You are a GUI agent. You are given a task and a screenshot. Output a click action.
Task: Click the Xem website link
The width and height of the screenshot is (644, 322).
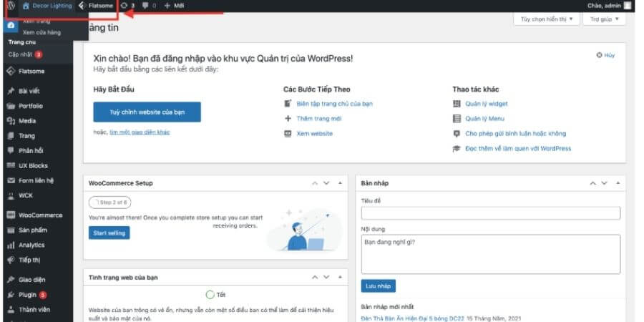pos(315,134)
